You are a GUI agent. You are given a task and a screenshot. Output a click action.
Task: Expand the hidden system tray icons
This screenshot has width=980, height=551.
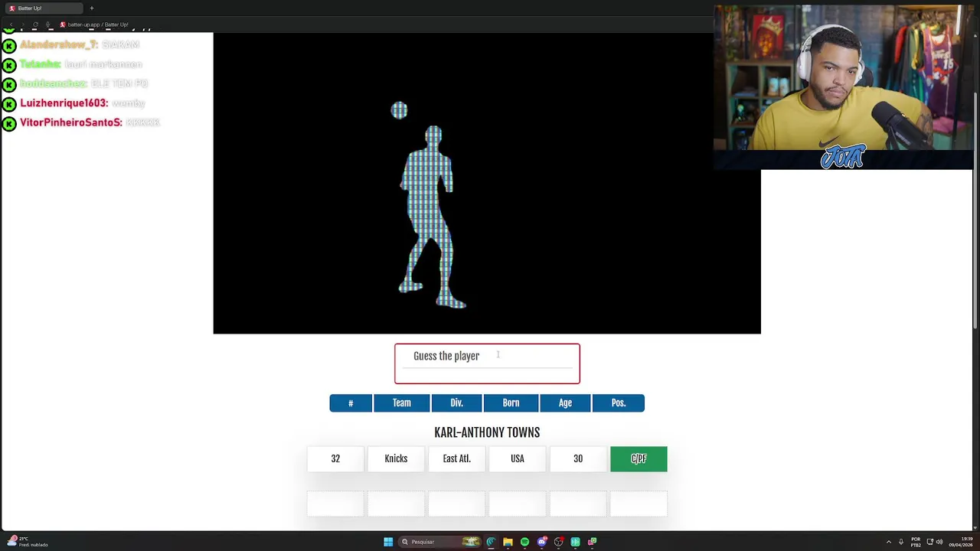pyautogui.click(x=889, y=542)
